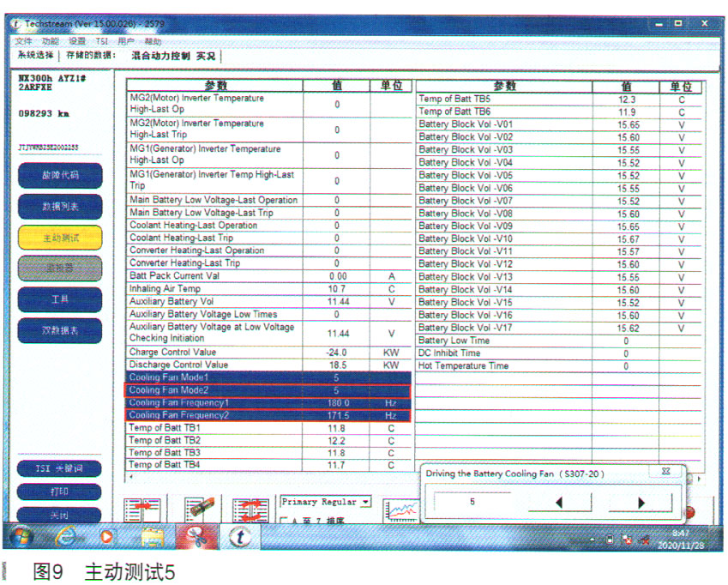This screenshot has height=585, width=728.
Task: Open the line graph view icon
Action: click(x=400, y=511)
